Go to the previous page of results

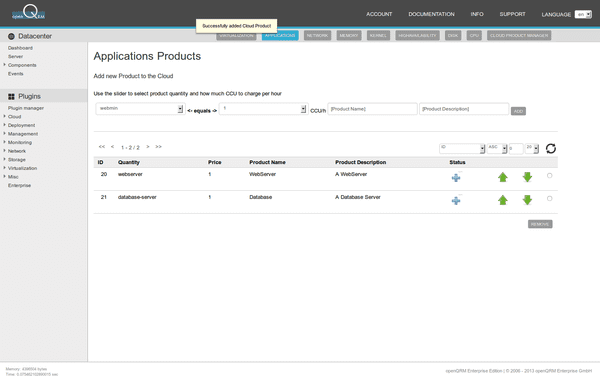112,147
